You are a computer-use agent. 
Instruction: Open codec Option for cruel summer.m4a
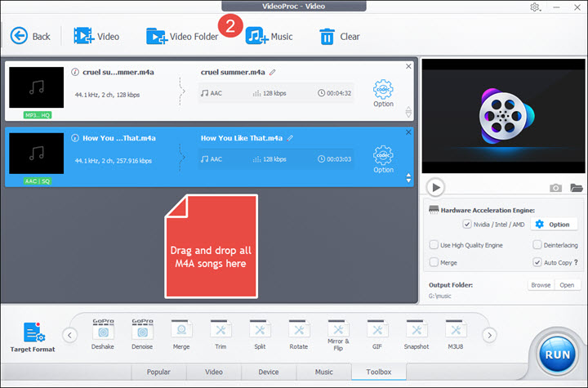[383, 93]
